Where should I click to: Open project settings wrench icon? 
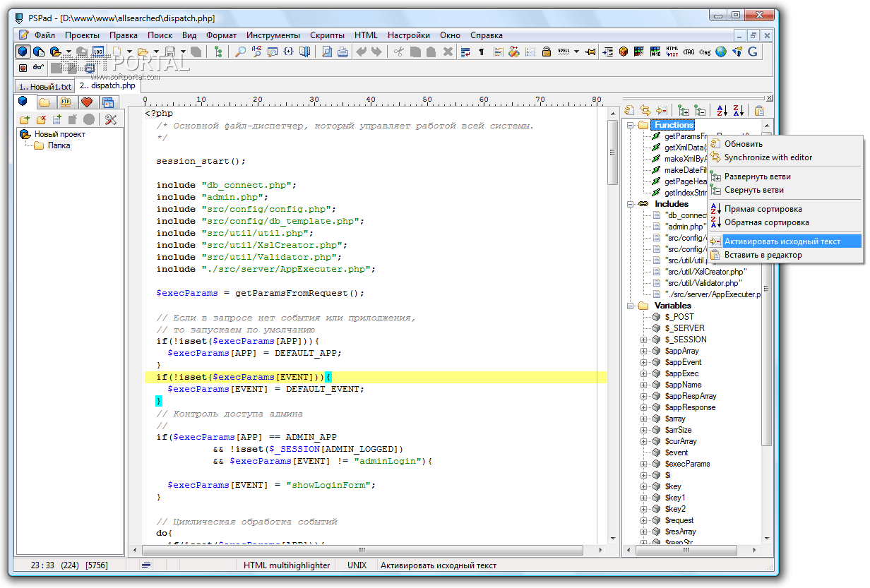point(111,119)
